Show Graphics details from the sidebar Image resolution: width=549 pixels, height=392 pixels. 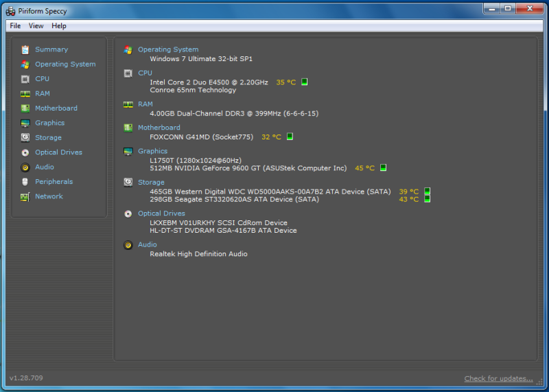(49, 124)
